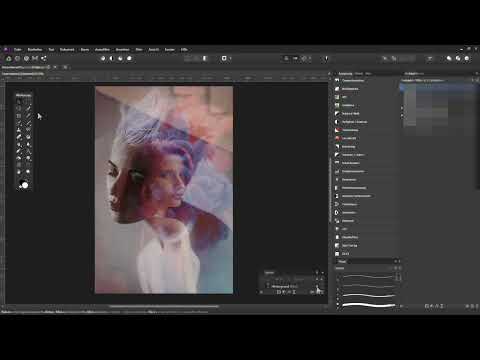480x360 pixels.
Task: Add an OCIO adjustment
Action: 365,254
